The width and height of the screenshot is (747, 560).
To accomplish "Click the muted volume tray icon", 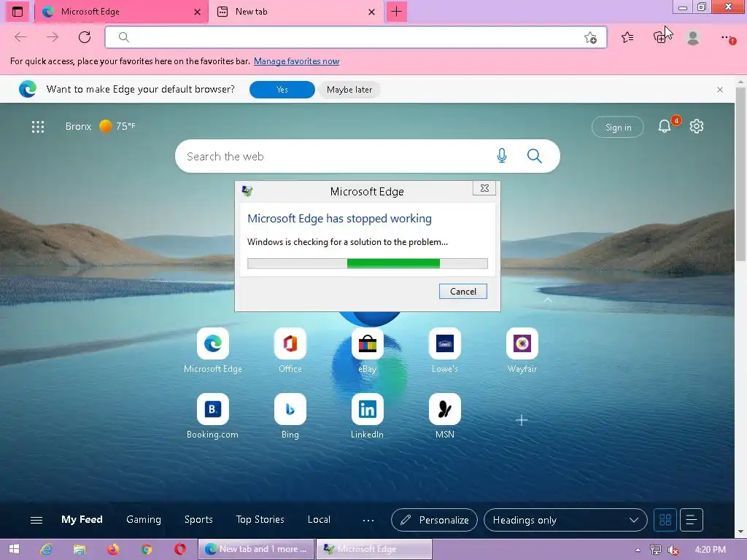I will [673, 550].
